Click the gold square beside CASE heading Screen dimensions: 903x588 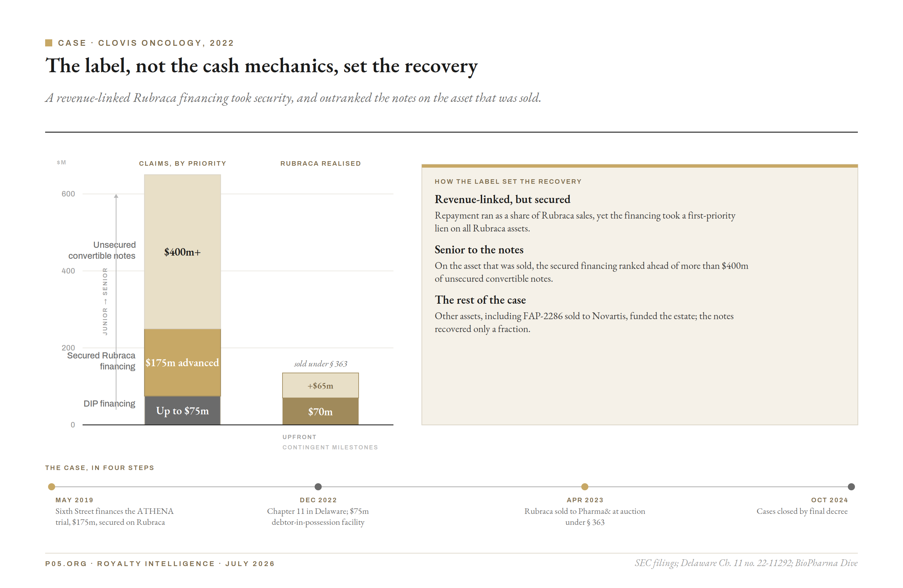point(49,43)
